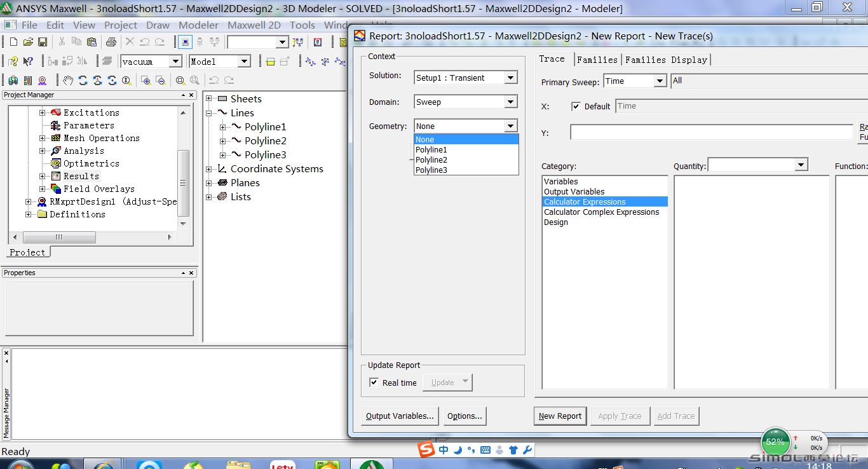Click the Project tab below Project Manager
This screenshot has height=469, width=868.
(27, 252)
